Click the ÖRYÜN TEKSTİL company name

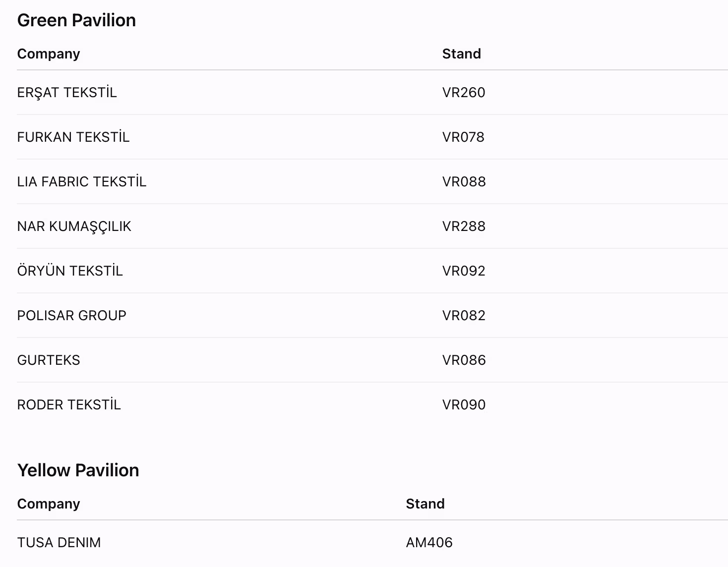point(70,271)
